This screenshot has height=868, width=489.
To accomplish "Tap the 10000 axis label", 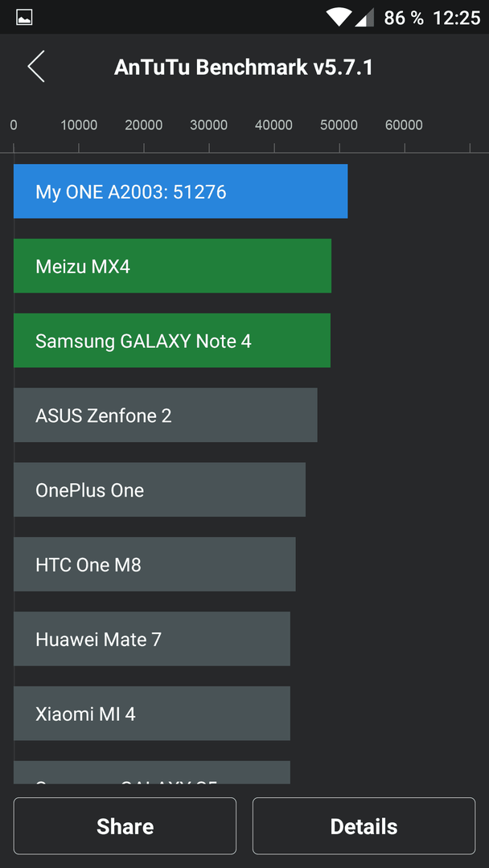I will click(x=79, y=125).
